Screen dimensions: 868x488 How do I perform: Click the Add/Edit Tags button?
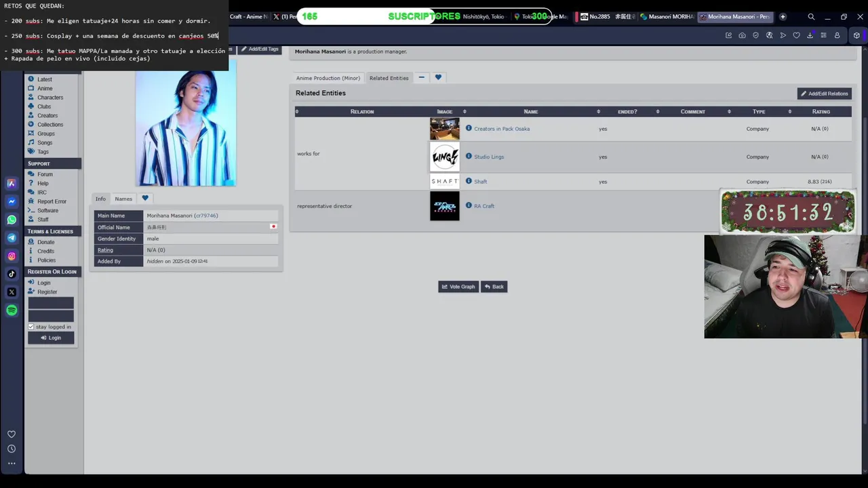tap(260, 49)
